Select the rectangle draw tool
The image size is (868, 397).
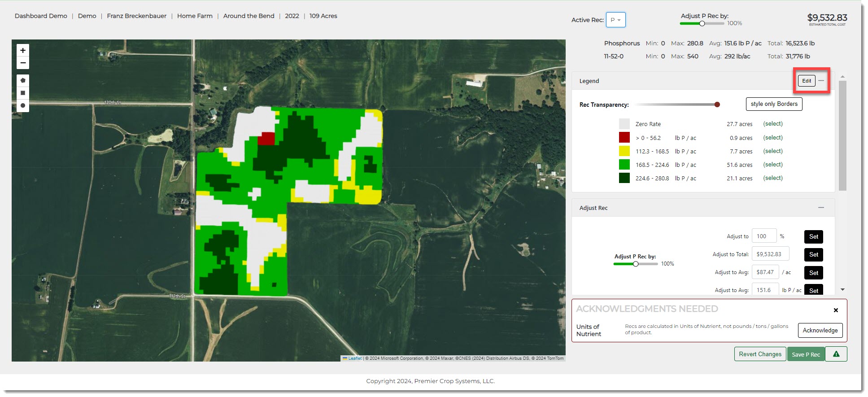23,93
